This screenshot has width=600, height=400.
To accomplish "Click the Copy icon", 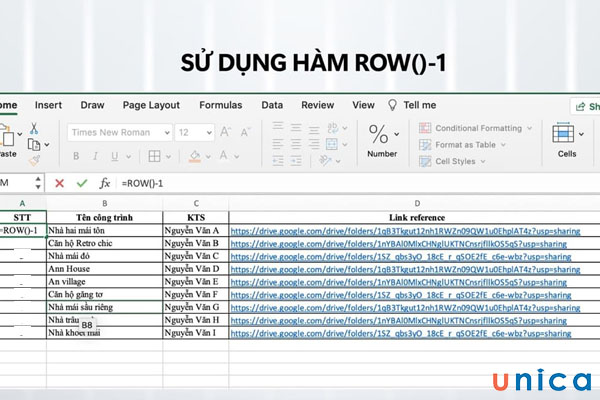I will tap(34, 145).
